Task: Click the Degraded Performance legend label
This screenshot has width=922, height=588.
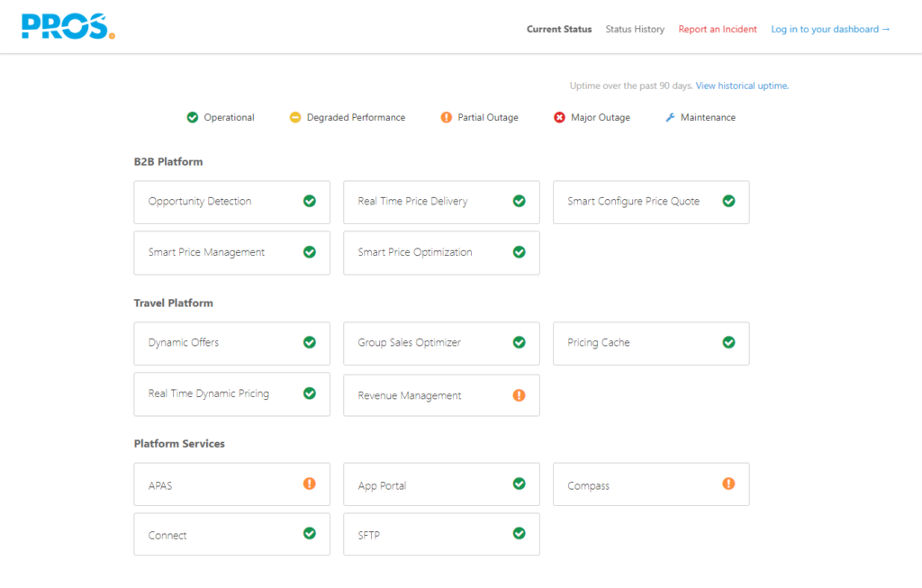Action: [x=357, y=118]
